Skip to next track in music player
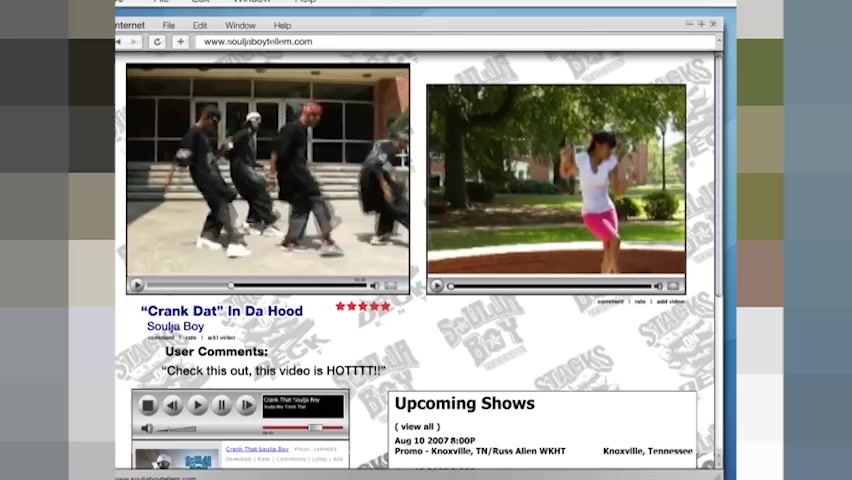Image resolution: width=852 pixels, height=480 pixels. click(246, 405)
